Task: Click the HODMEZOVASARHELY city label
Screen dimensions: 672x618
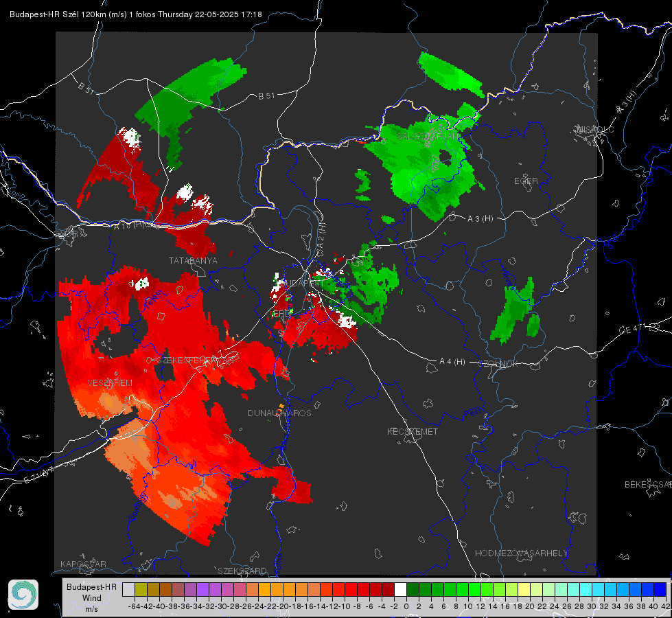Action: click(x=521, y=553)
